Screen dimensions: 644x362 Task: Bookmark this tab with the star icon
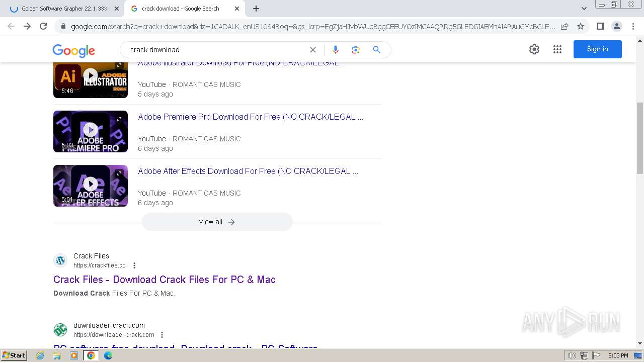tap(581, 26)
